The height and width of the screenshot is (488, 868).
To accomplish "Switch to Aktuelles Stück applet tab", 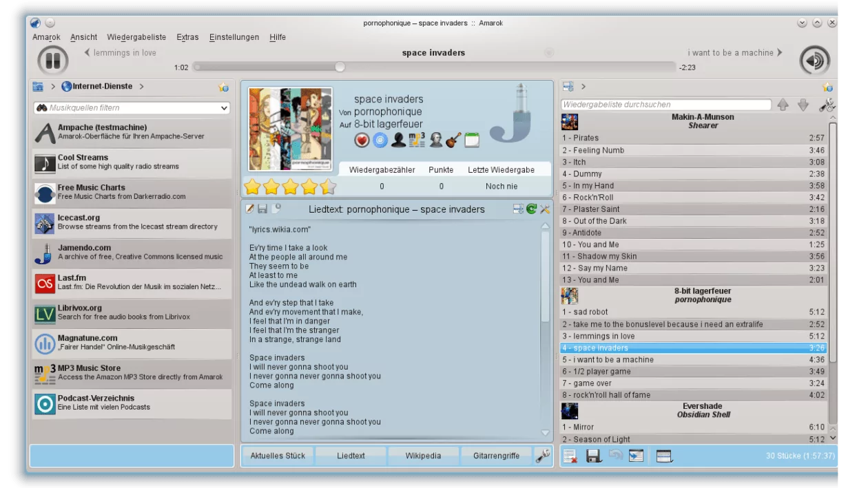I will 278,456.
